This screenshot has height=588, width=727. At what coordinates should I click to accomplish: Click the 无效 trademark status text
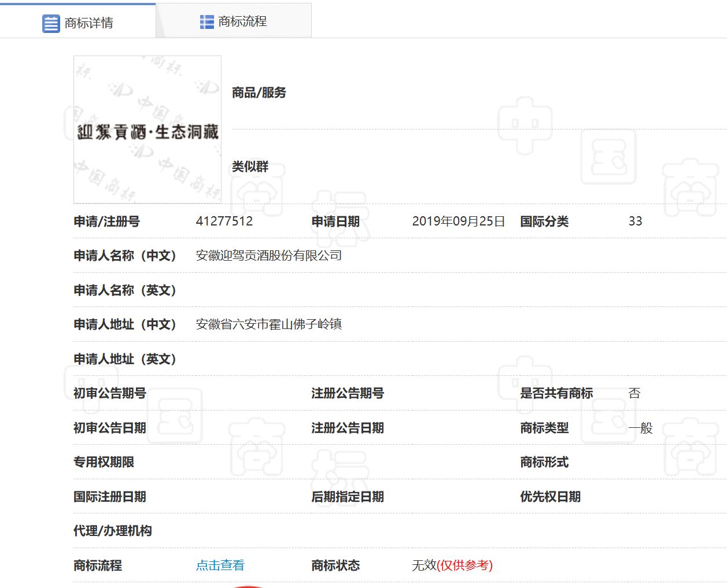(x=424, y=565)
